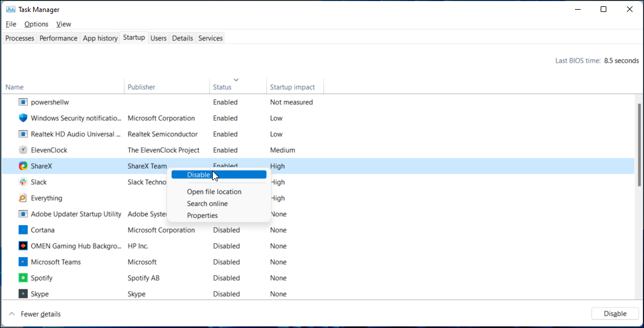The height and width of the screenshot is (328, 644).
Task: Click the ShareX colorful icon
Action: click(x=23, y=166)
